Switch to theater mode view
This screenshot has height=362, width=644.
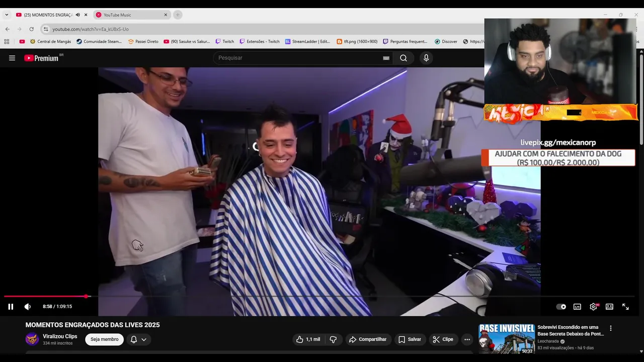[609, 307]
